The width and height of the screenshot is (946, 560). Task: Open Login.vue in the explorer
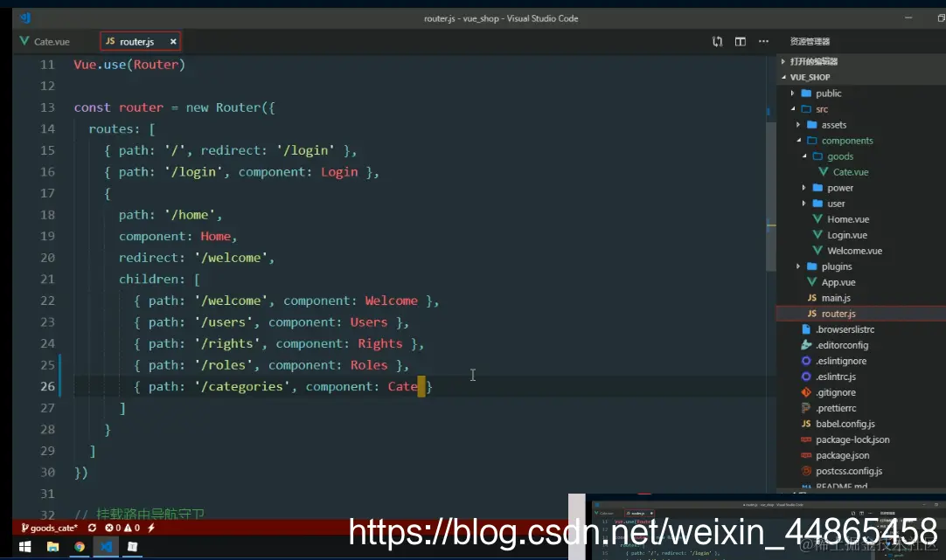coord(846,235)
